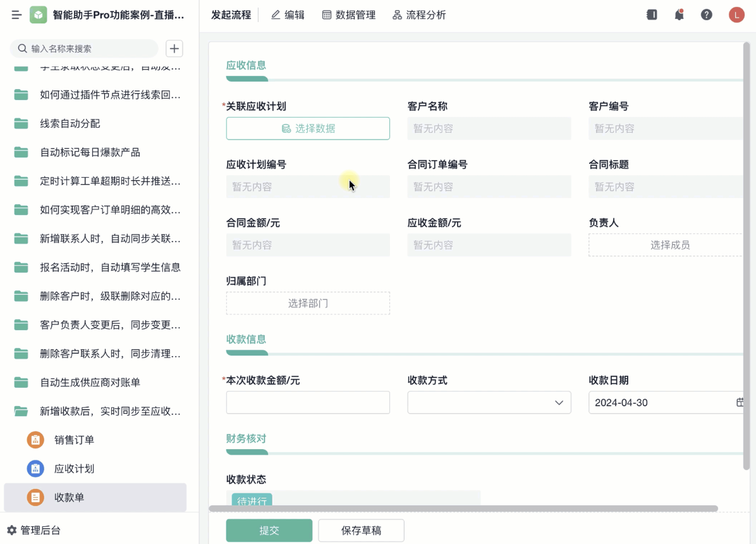756x544 pixels.
Task: Focus the 本次收款金额/元 input field
Action: pyautogui.click(x=308, y=402)
